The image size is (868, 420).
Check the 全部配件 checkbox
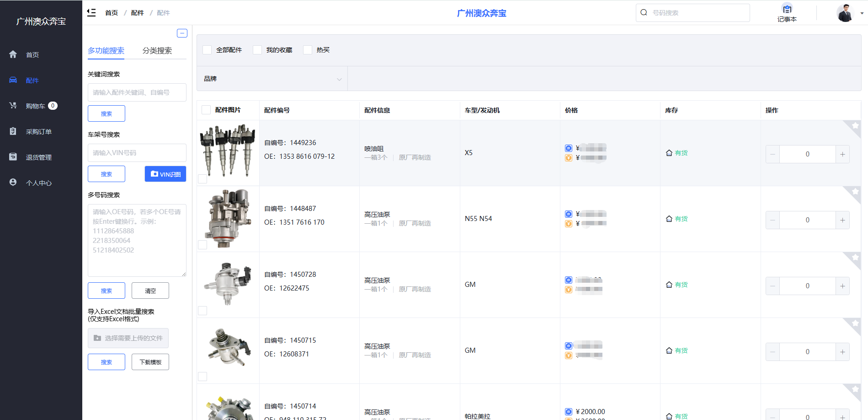click(207, 49)
